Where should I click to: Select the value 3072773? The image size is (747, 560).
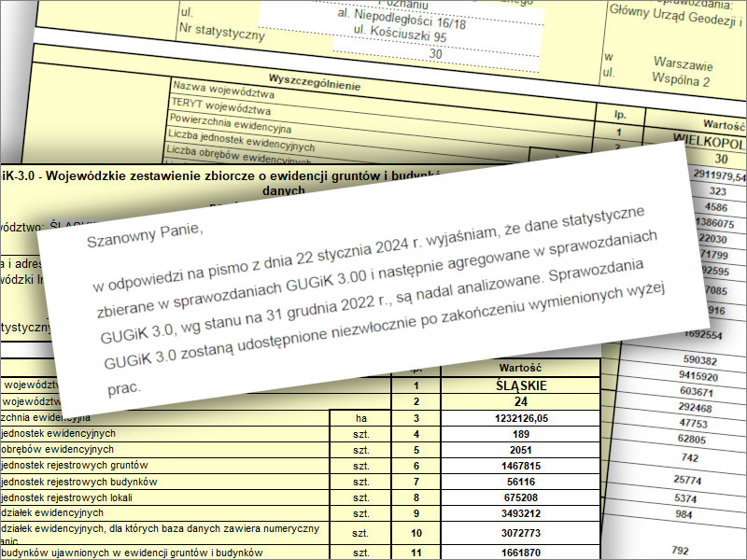[521, 533]
